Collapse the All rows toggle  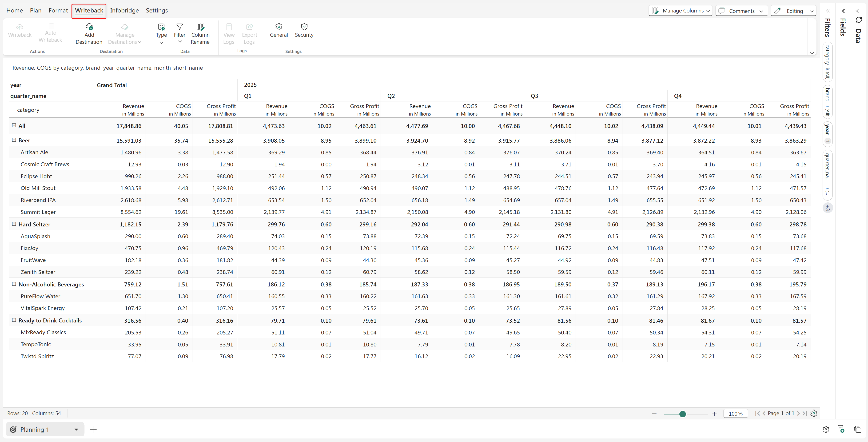(x=14, y=125)
